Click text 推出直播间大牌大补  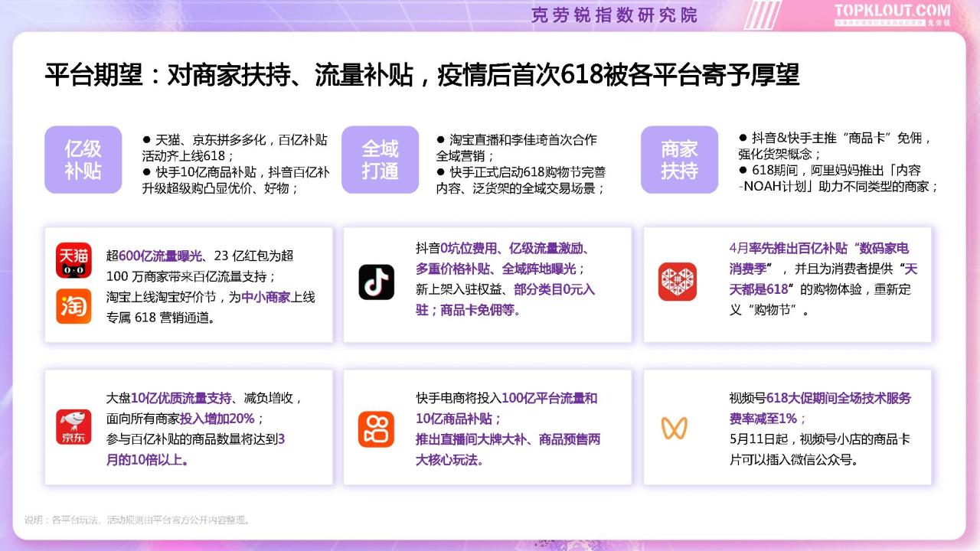click(473, 439)
